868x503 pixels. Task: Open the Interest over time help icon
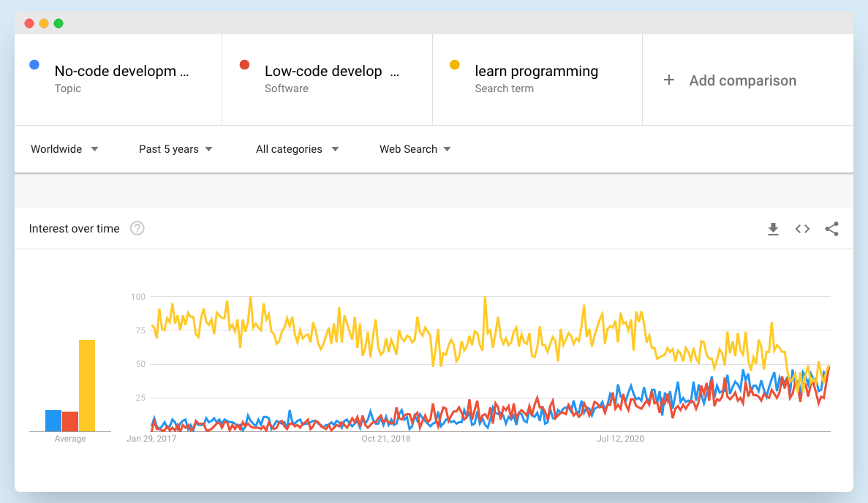137,229
